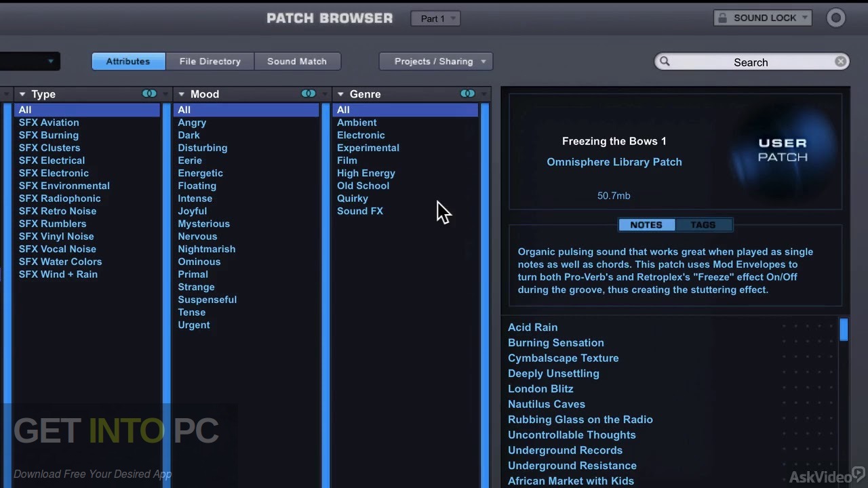Viewport: 868px width, 488px height.
Task: Click the round button beside Sound Lock
Action: (836, 18)
